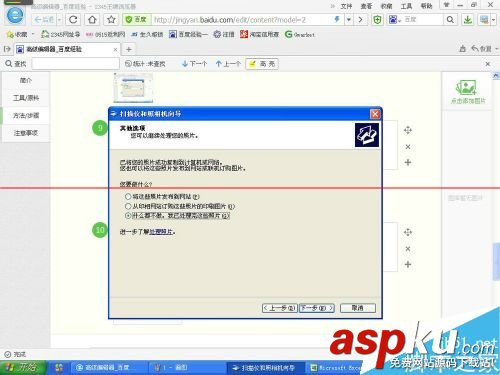
Task: Go to the home page icon
Action: click(x=92, y=20)
